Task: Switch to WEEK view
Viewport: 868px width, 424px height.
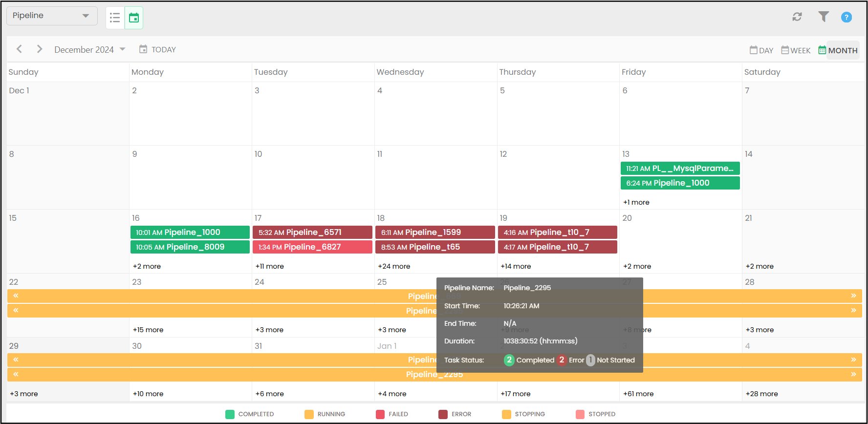Action: click(x=796, y=50)
